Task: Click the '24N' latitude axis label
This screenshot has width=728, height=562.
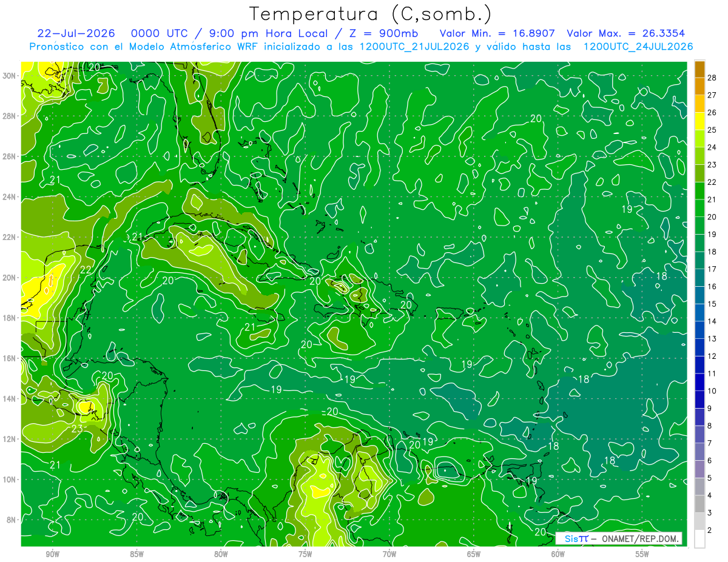Action: tap(10, 197)
